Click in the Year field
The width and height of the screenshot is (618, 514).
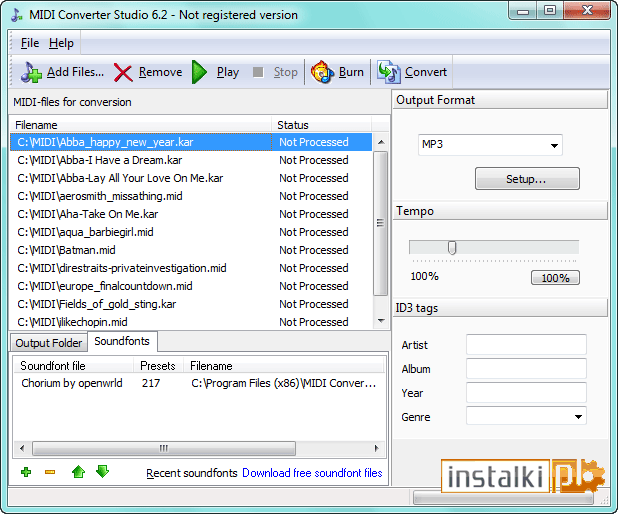click(x=526, y=393)
